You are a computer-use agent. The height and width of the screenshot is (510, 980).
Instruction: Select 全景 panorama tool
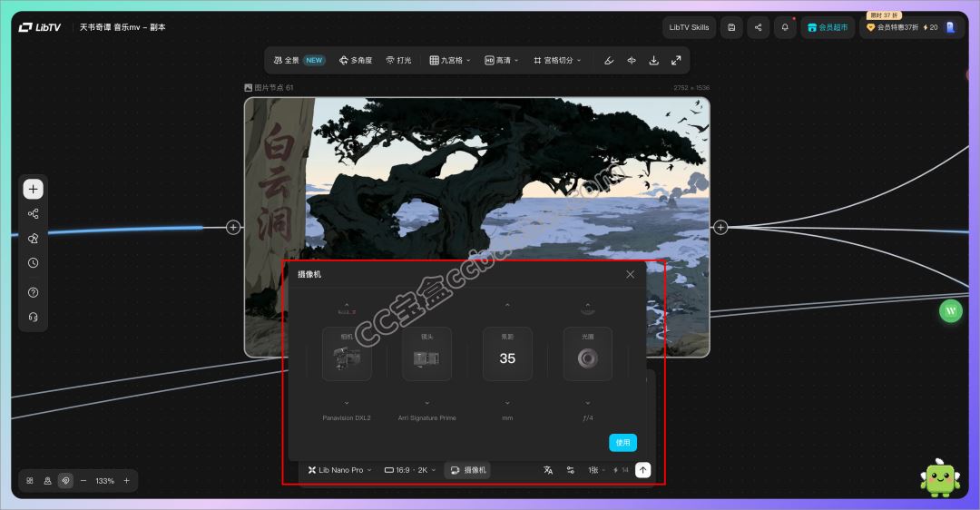click(299, 61)
